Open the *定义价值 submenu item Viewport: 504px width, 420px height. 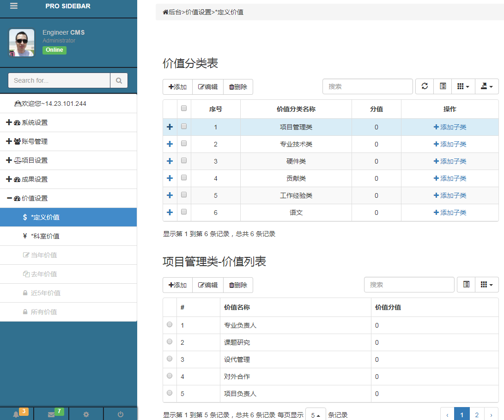[68, 217]
